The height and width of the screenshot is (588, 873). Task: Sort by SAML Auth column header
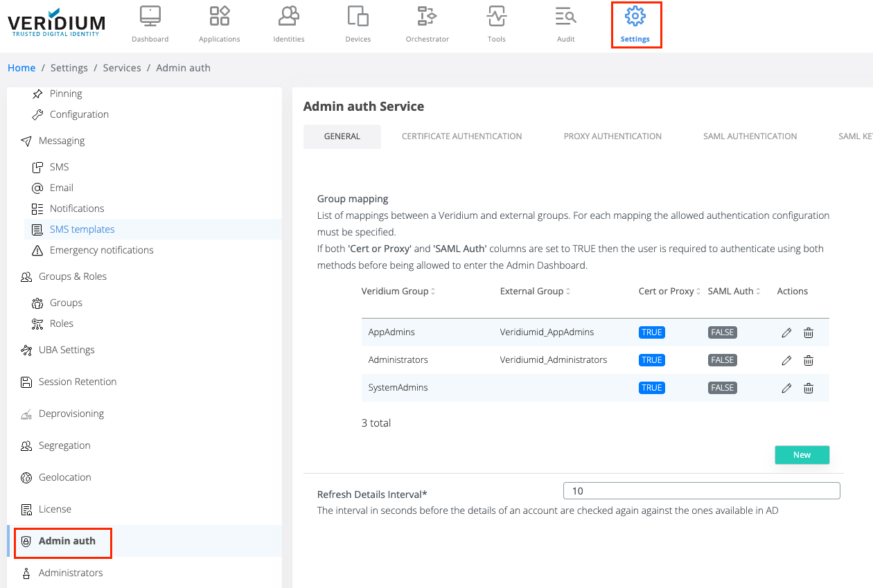[x=734, y=292]
